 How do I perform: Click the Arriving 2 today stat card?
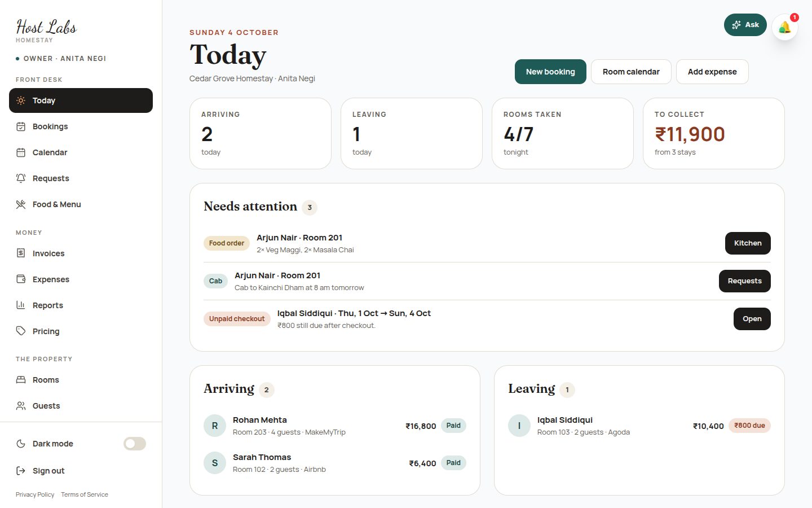pyautogui.click(x=261, y=133)
